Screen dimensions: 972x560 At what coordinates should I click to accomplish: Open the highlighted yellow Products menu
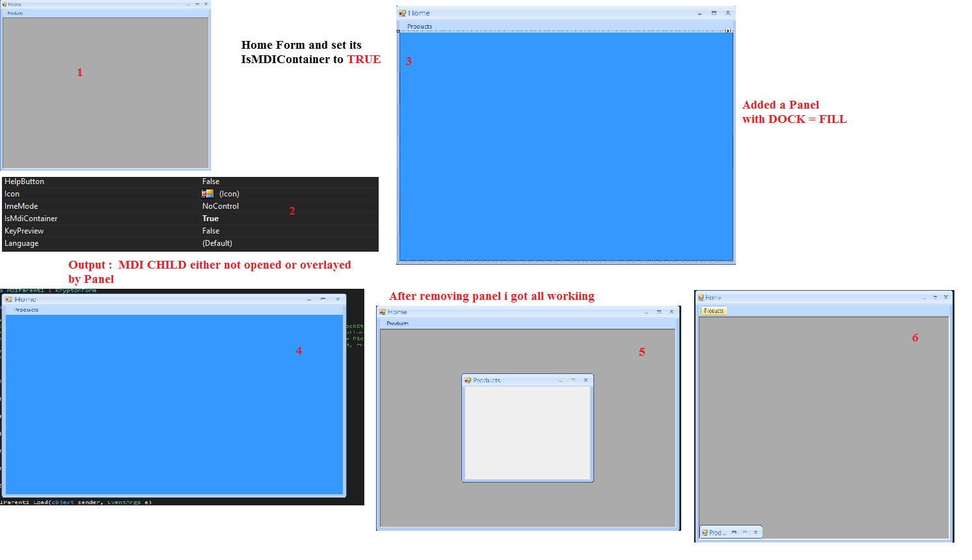pyautogui.click(x=714, y=311)
